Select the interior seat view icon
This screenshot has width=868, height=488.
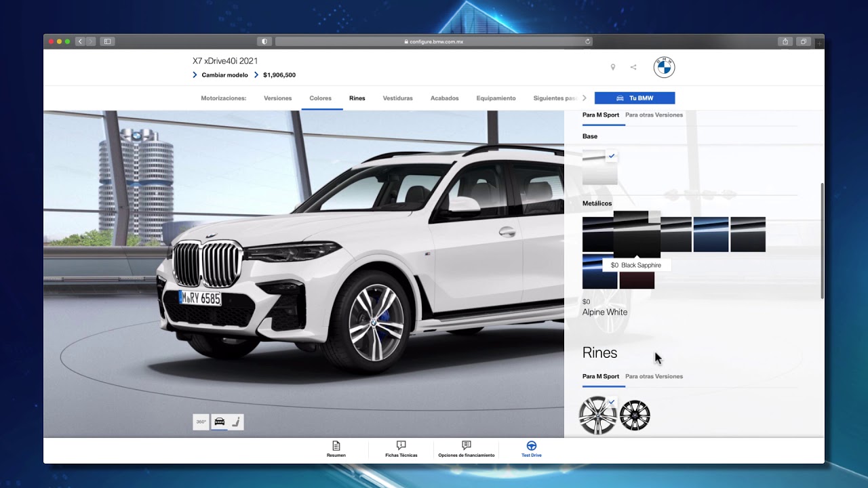point(235,422)
